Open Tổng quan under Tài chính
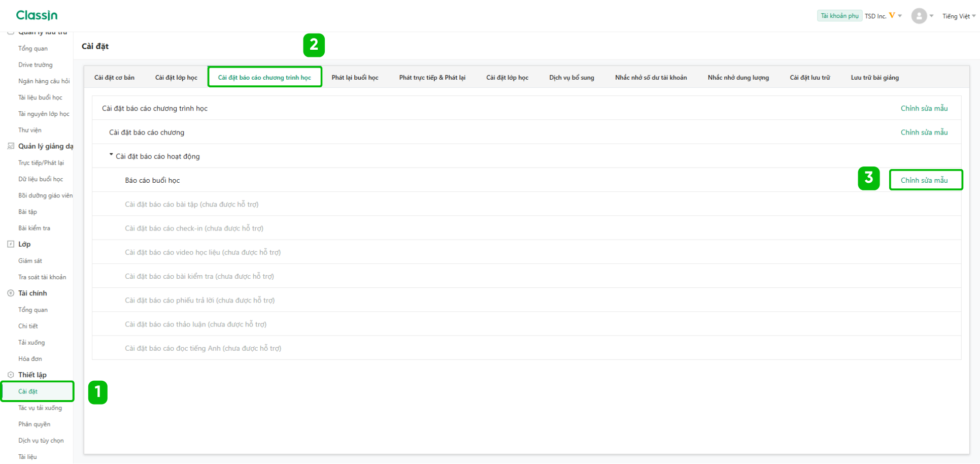 (33, 310)
